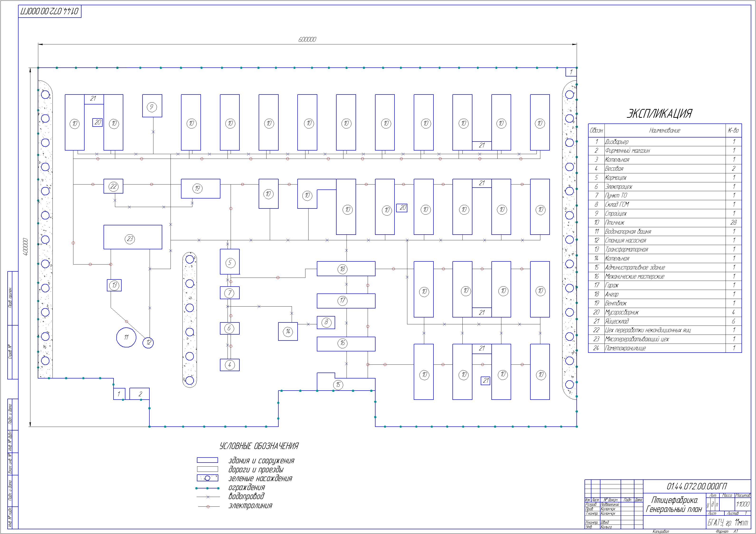Click the 'Склад ГСМ' entry

[x=617, y=204]
